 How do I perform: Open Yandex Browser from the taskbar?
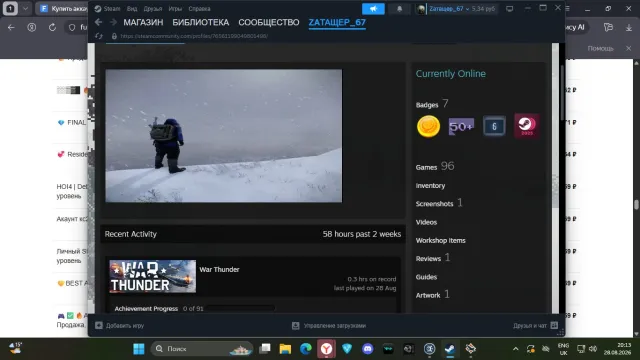(x=326, y=349)
